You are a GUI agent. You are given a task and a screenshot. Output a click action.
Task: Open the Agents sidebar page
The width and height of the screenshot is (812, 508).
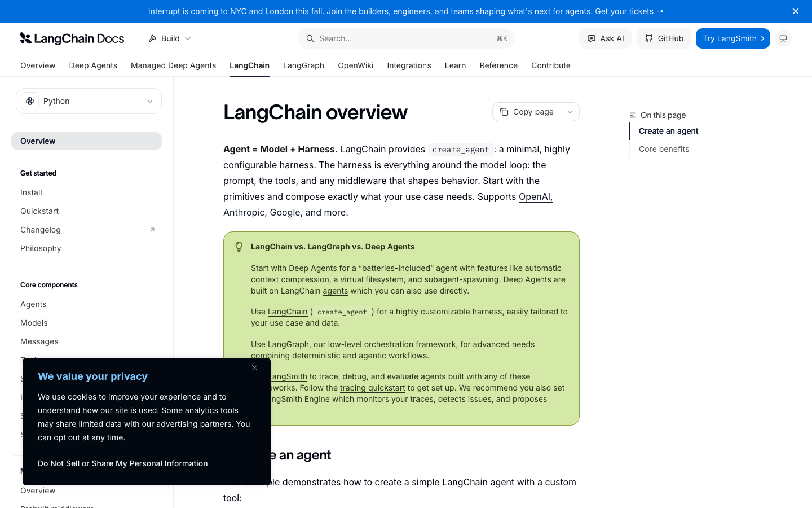(x=86, y=304)
